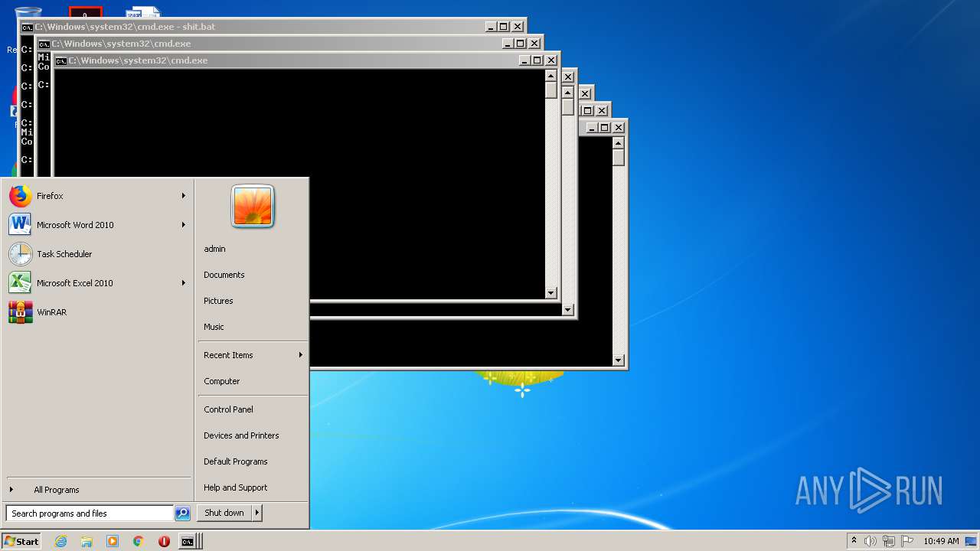Open Pictures library

click(x=218, y=301)
